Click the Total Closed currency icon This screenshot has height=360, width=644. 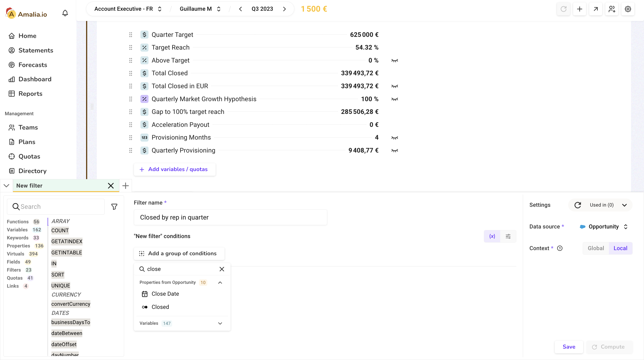point(144,73)
